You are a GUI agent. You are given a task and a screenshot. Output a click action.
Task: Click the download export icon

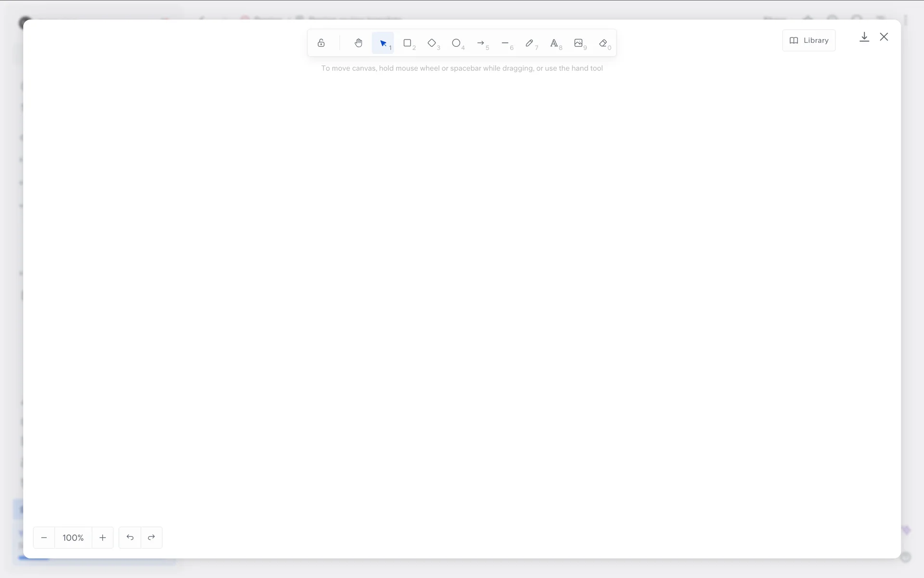point(864,37)
